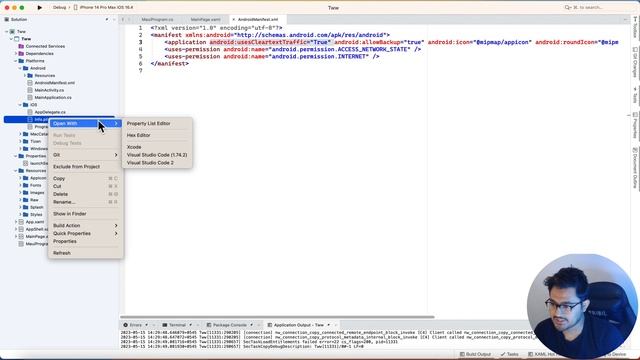Click the App.xaml file icon
This screenshot has height=360, width=640.
(x=21, y=222)
